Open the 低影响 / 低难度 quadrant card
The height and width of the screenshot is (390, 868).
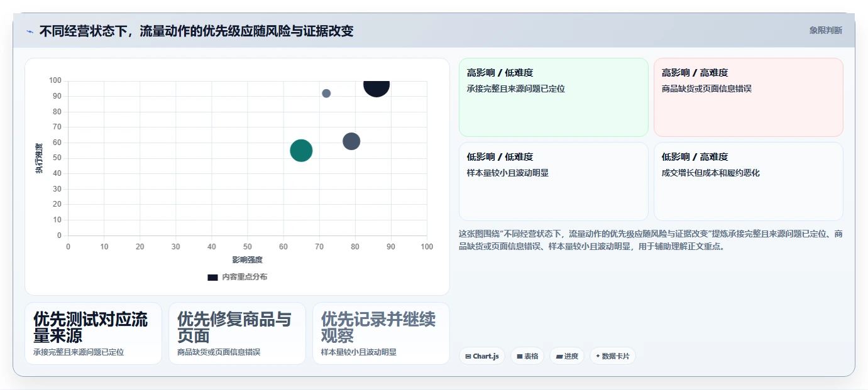tap(553, 181)
